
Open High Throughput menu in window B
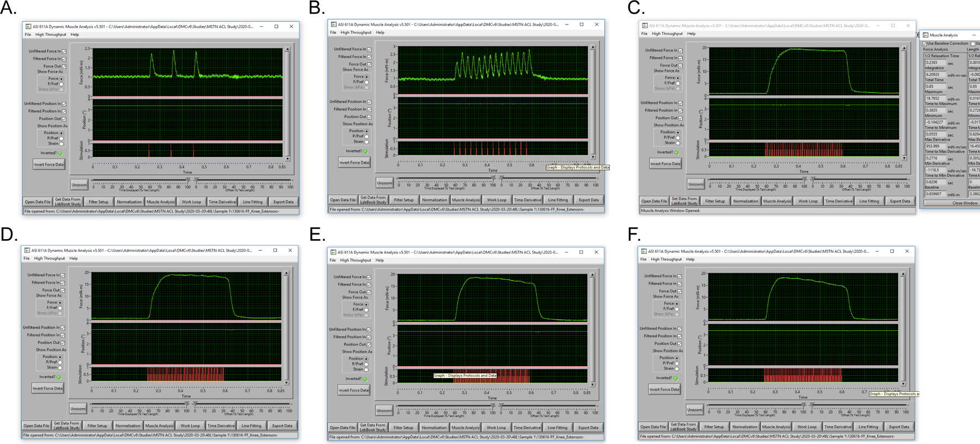click(356, 32)
